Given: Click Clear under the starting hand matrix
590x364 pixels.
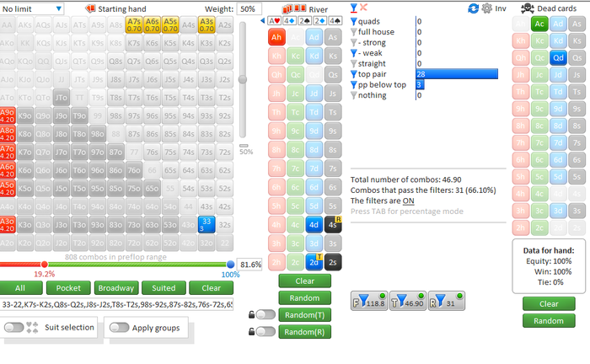Looking at the screenshot, I should 211,288.
